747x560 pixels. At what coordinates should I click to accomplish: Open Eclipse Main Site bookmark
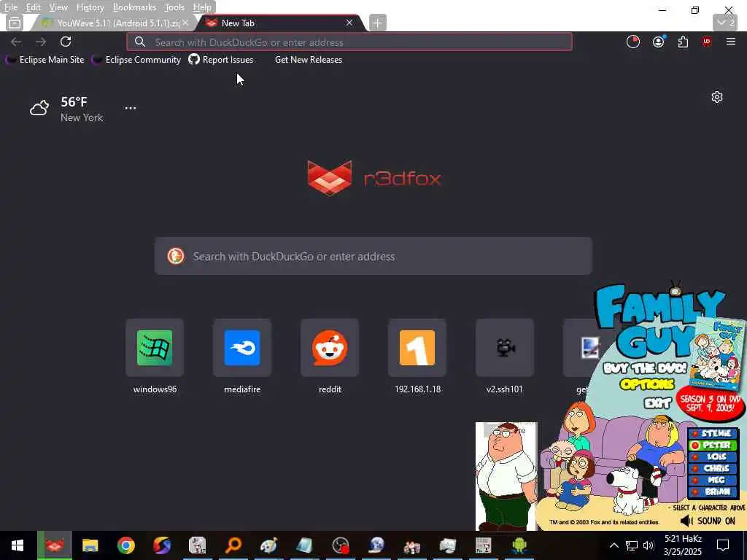(x=44, y=60)
